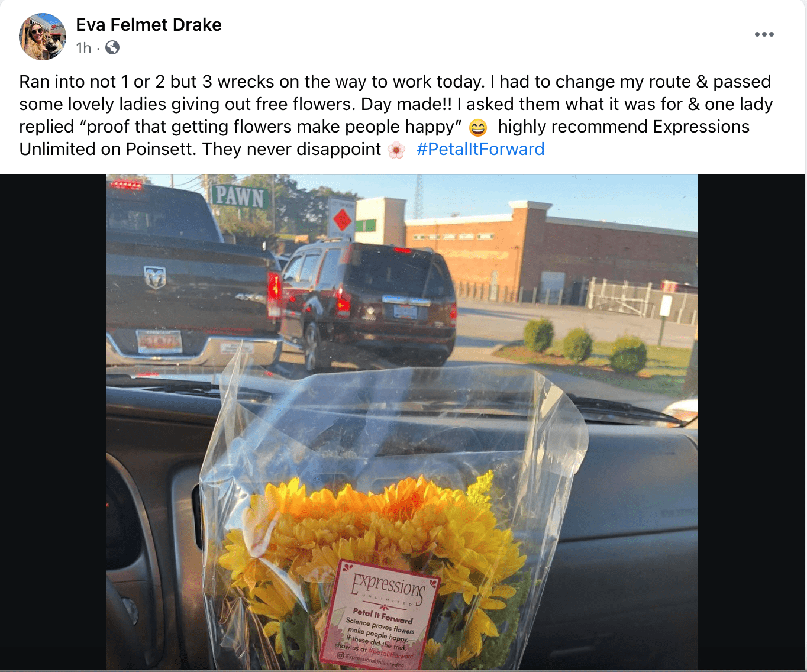
Task: Click the Eva Felmet Drake name link
Action: coord(149,25)
